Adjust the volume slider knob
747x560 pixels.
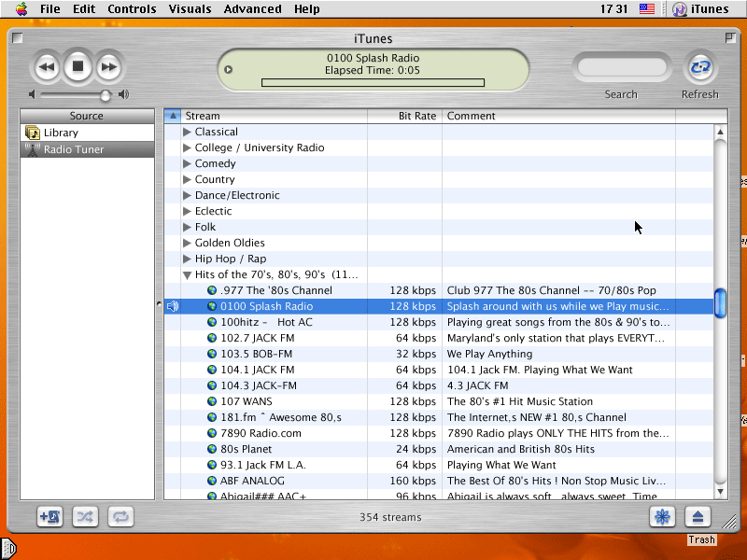pyautogui.click(x=106, y=95)
